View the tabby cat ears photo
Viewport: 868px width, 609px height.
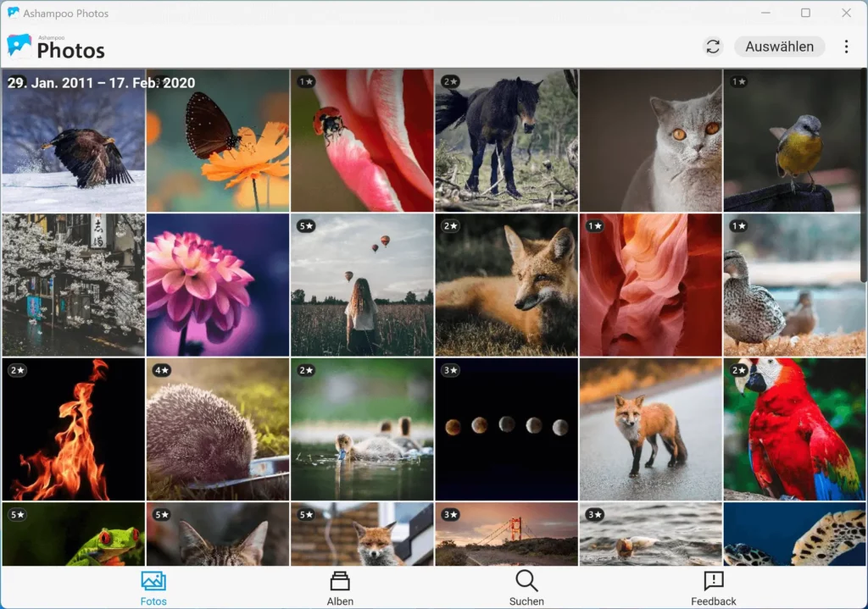click(218, 534)
